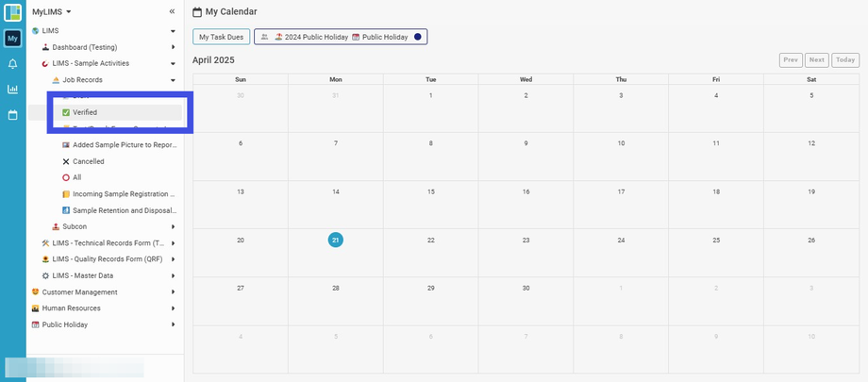Expand Dashboard (Testing) arrow

[x=173, y=47]
